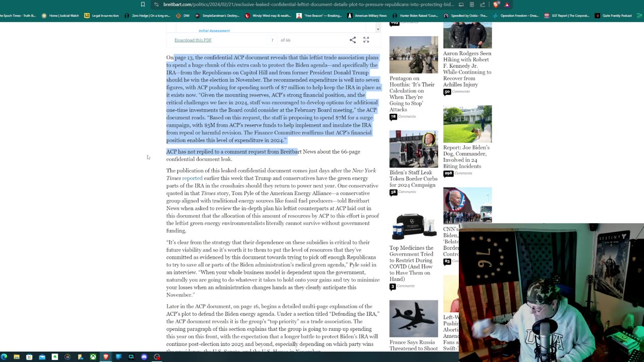This screenshot has width=644, height=362.
Task: Open the SGT Report bookmark
Action: coord(567,16)
